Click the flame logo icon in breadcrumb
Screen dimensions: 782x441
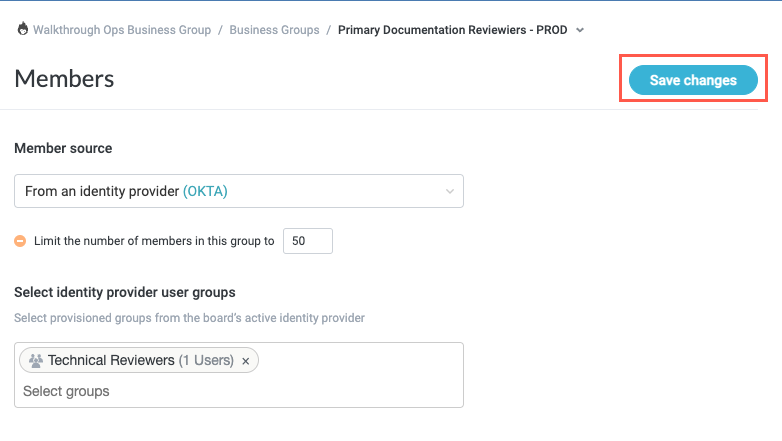point(22,29)
